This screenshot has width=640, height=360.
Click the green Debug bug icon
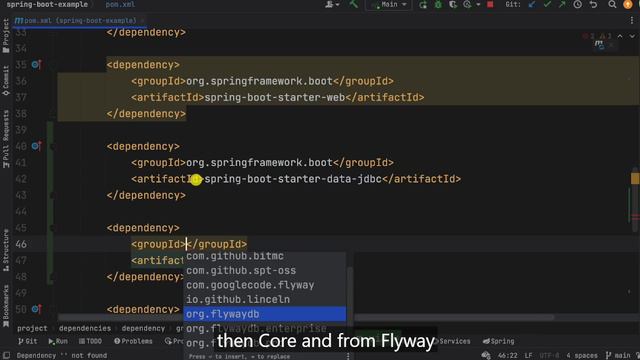438,4
